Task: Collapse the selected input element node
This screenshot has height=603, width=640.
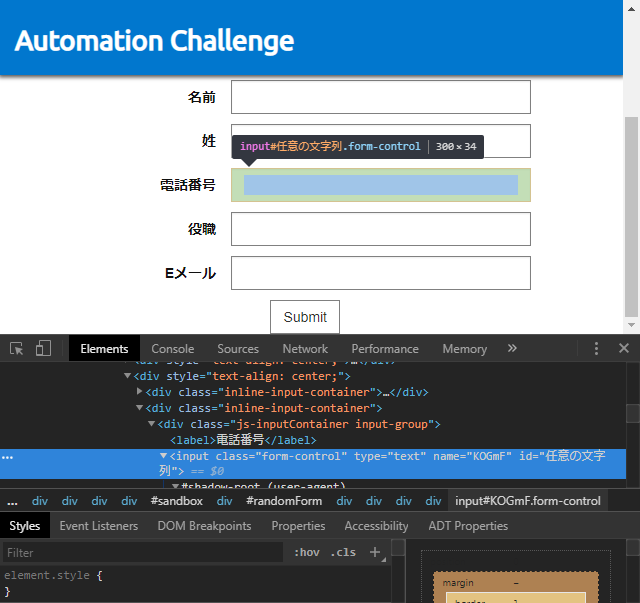Action: point(163,456)
